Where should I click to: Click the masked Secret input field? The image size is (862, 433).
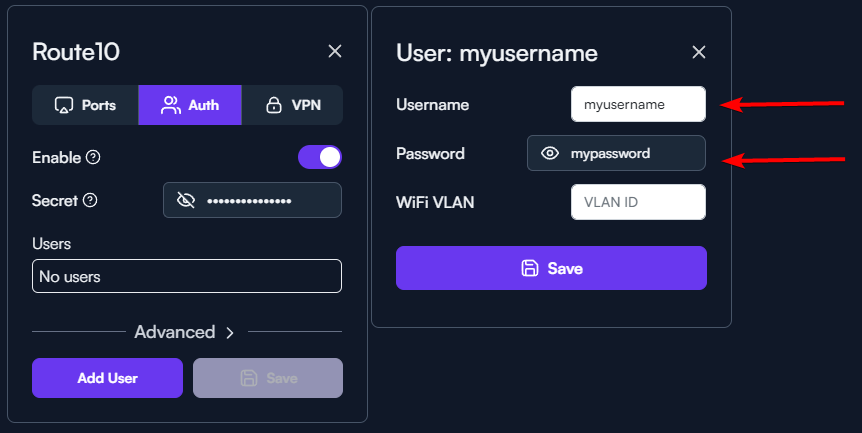tap(265, 201)
